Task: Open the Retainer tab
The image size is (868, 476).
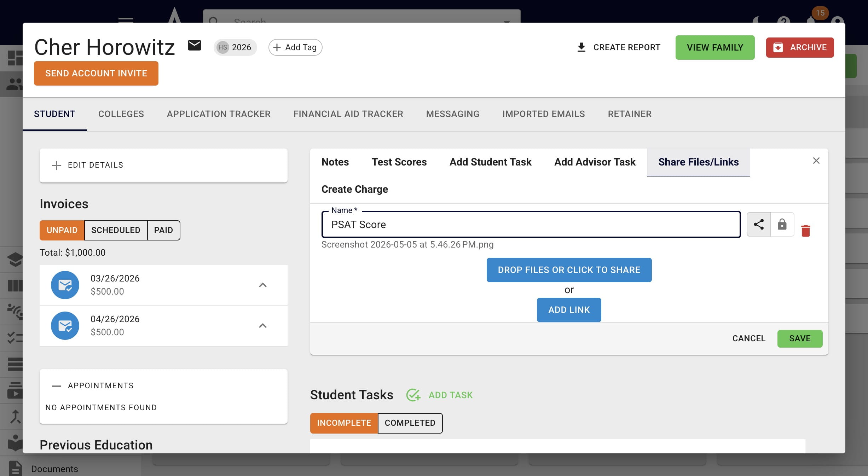Action: click(629, 114)
